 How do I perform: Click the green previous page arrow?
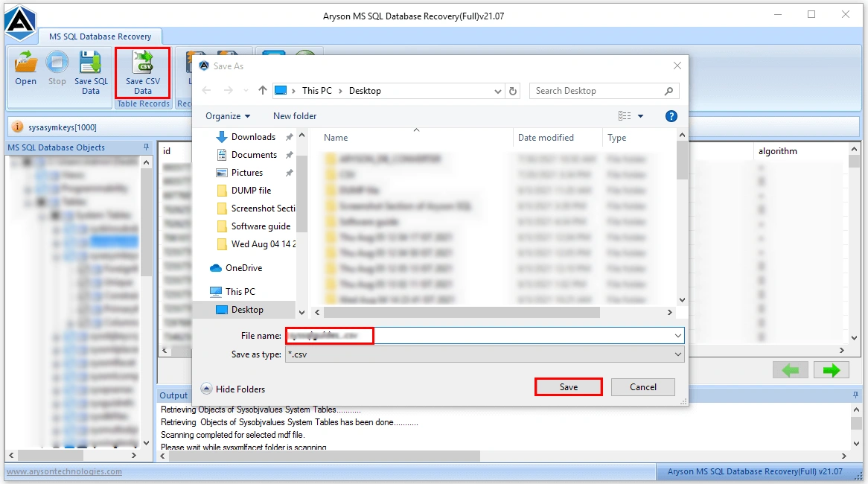coord(790,370)
